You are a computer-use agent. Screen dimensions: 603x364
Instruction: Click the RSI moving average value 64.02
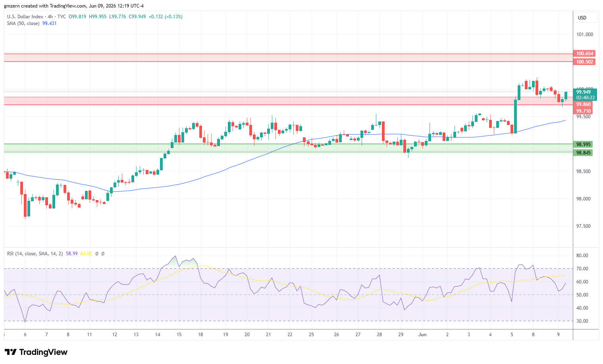pos(86,254)
